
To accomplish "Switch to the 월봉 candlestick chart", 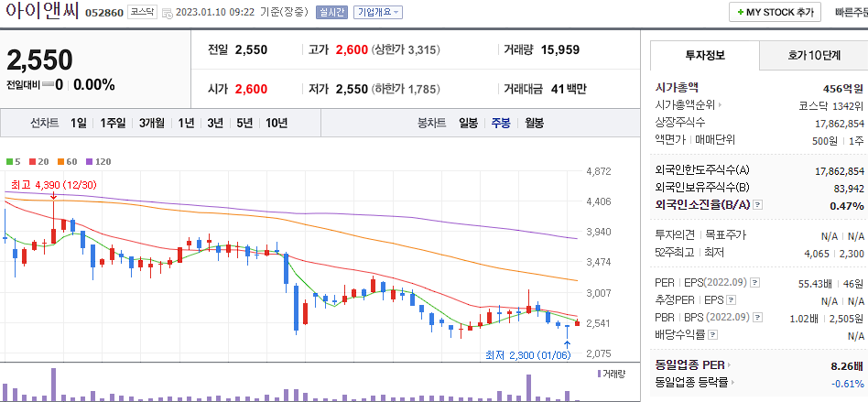I will coord(534,123).
